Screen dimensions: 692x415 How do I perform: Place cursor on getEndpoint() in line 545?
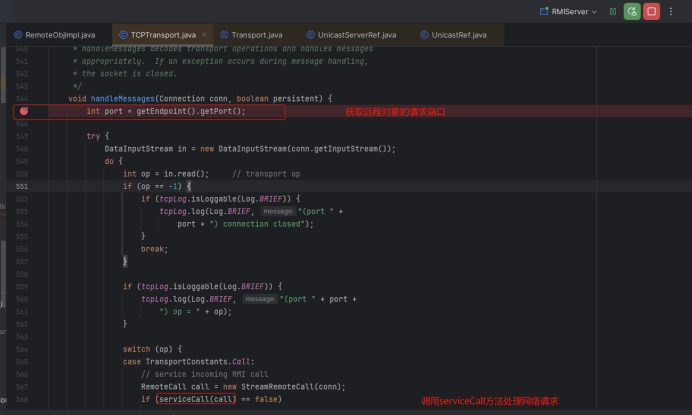point(164,112)
